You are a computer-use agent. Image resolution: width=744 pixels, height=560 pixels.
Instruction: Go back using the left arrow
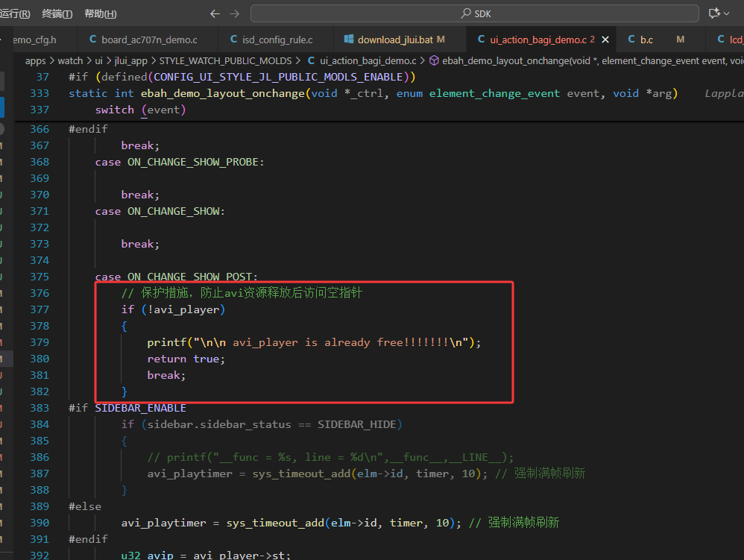coord(215,13)
